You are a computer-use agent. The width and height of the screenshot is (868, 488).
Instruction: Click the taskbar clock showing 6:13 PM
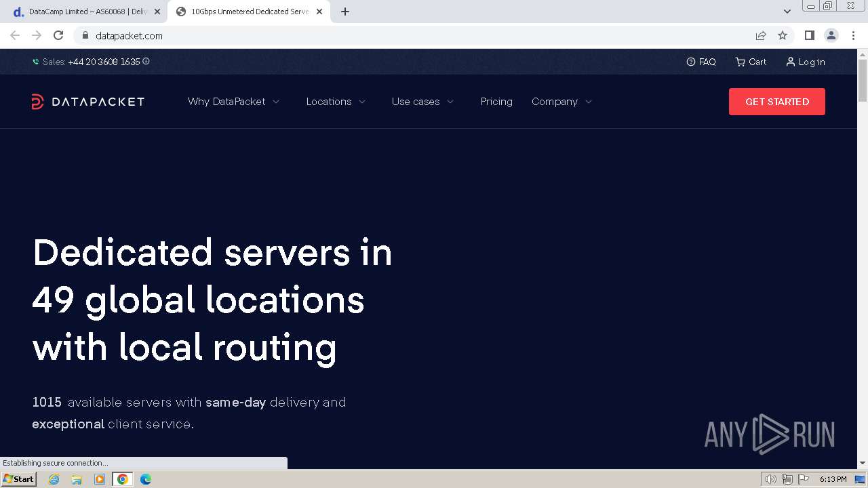tap(833, 479)
